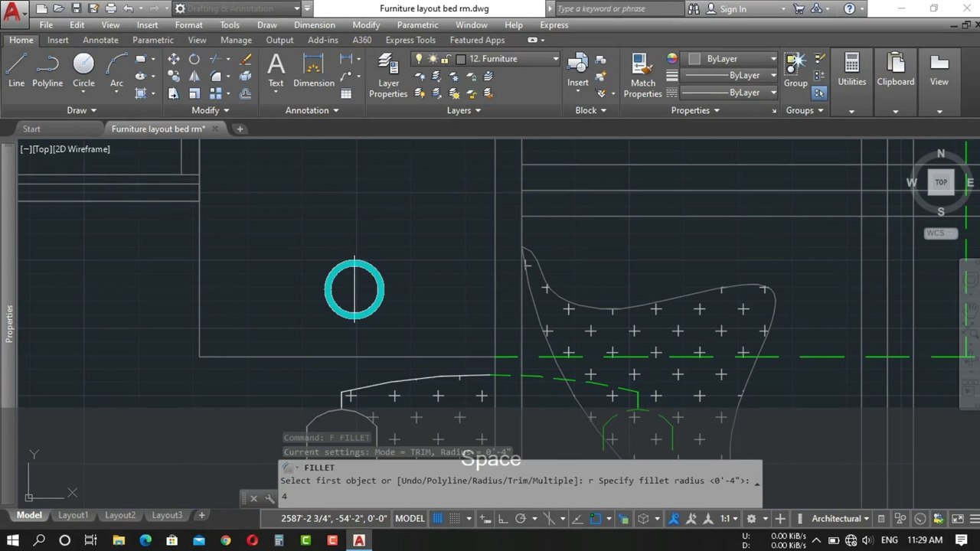This screenshot has height=551, width=980.
Task: Expand the Draw panel
Action: point(82,110)
